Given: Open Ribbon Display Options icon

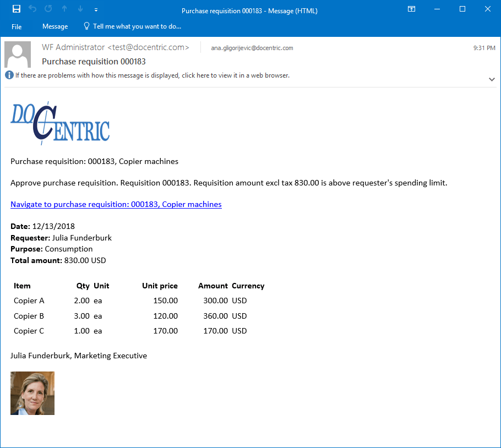Looking at the screenshot, I should tap(412, 9).
